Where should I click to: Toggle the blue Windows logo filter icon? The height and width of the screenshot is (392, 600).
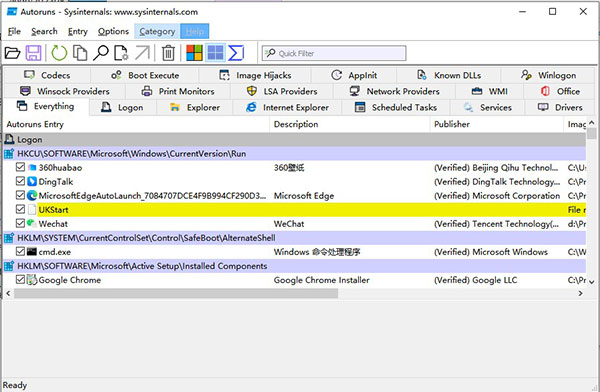pos(215,53)
